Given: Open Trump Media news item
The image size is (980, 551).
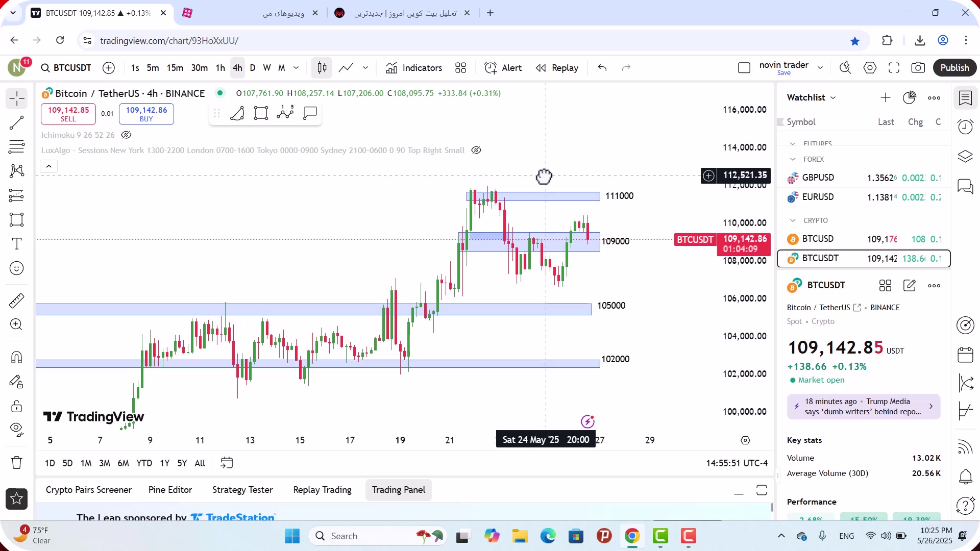Looking at the screenshot, I should tap(864, 407).
